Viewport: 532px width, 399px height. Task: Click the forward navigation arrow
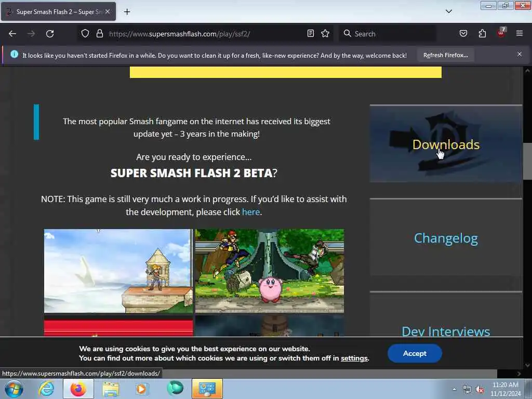[x=31, y=34]
